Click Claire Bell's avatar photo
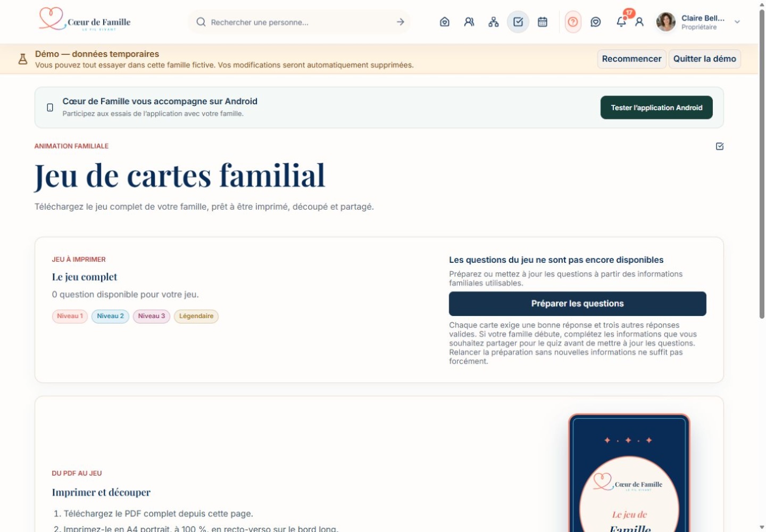The width and height of the screenshot is (766, 532). point(666,22)
